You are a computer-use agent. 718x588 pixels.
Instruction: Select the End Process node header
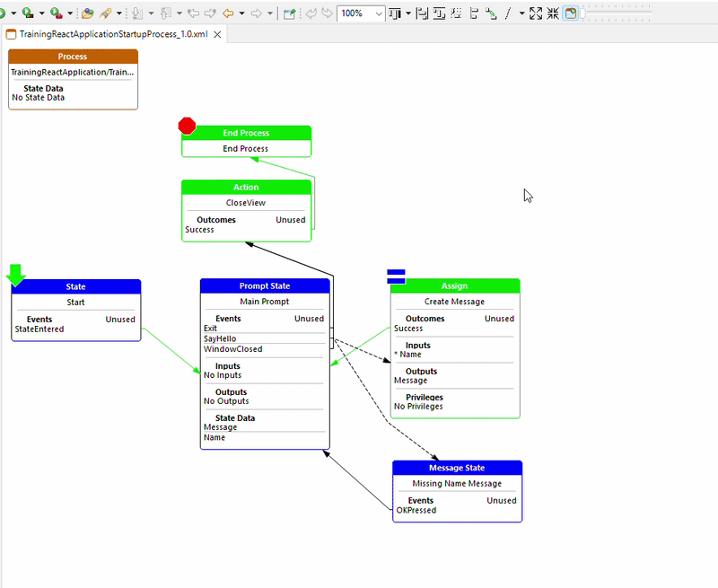coord(246,133)
